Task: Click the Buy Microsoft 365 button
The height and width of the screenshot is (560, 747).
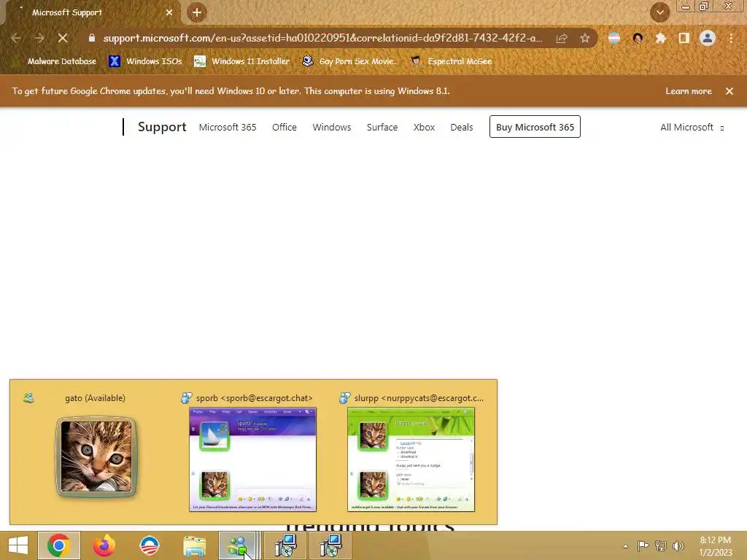Action: 535,127
